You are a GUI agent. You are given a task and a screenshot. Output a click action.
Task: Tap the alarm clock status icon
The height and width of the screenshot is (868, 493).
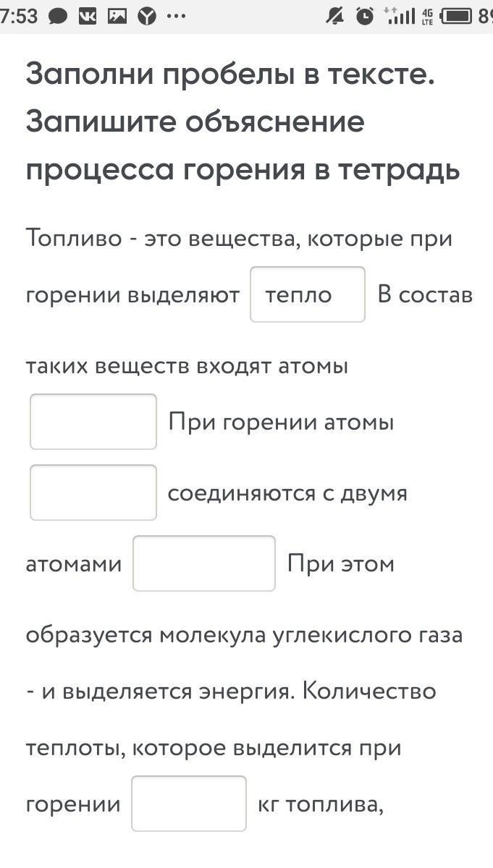[366, 16]
